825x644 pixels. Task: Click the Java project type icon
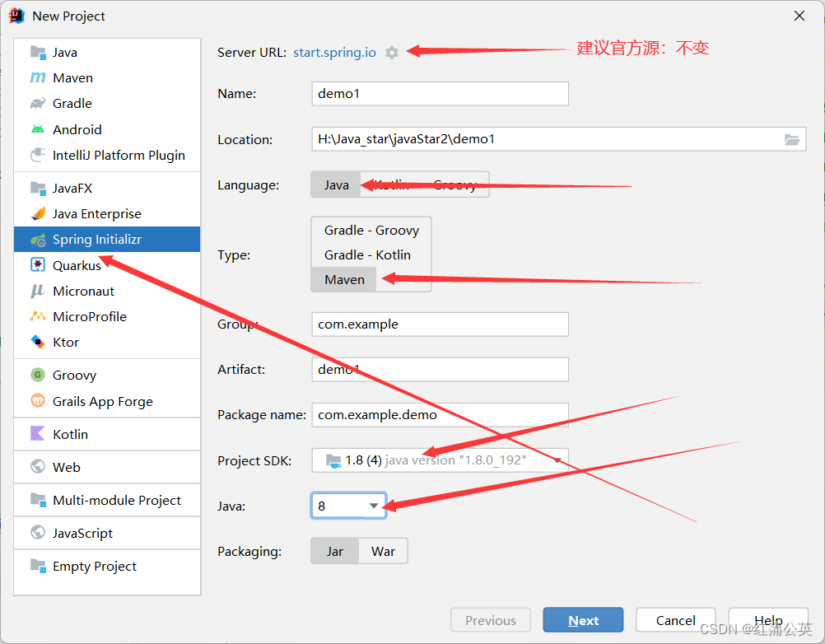pyautogui.click(x=38, y=52)
